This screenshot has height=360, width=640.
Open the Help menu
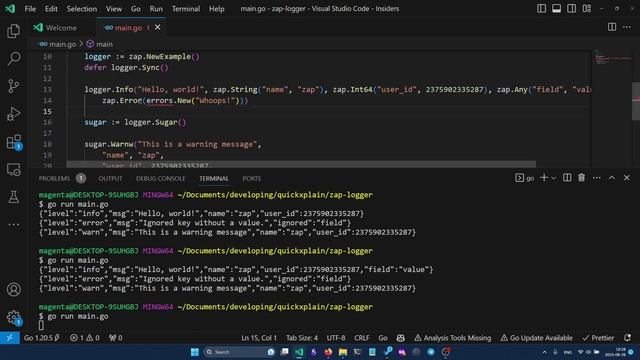[x=217, y=9]
